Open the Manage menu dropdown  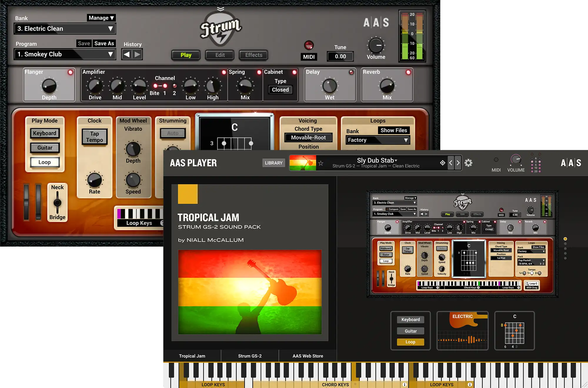tap(101, 18)
